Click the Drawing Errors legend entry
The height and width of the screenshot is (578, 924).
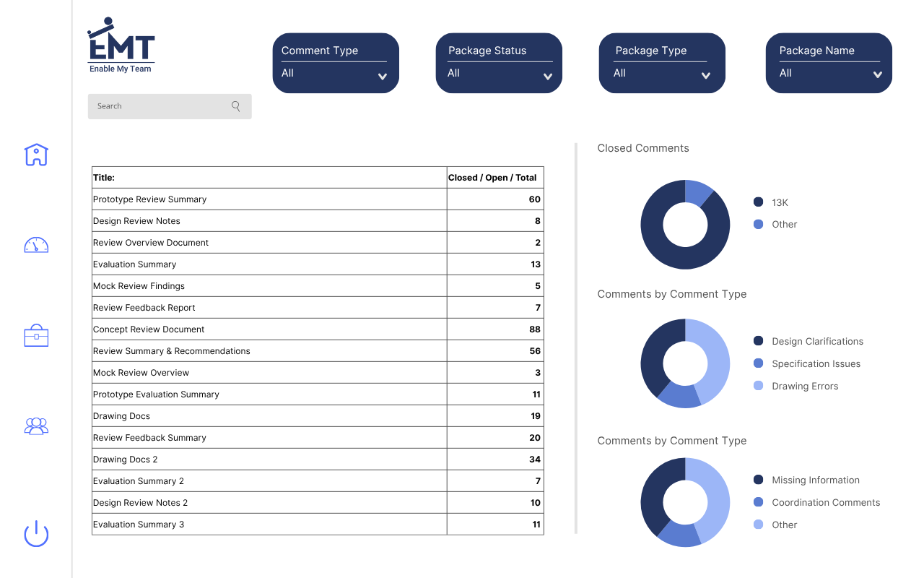pos(805,387)
